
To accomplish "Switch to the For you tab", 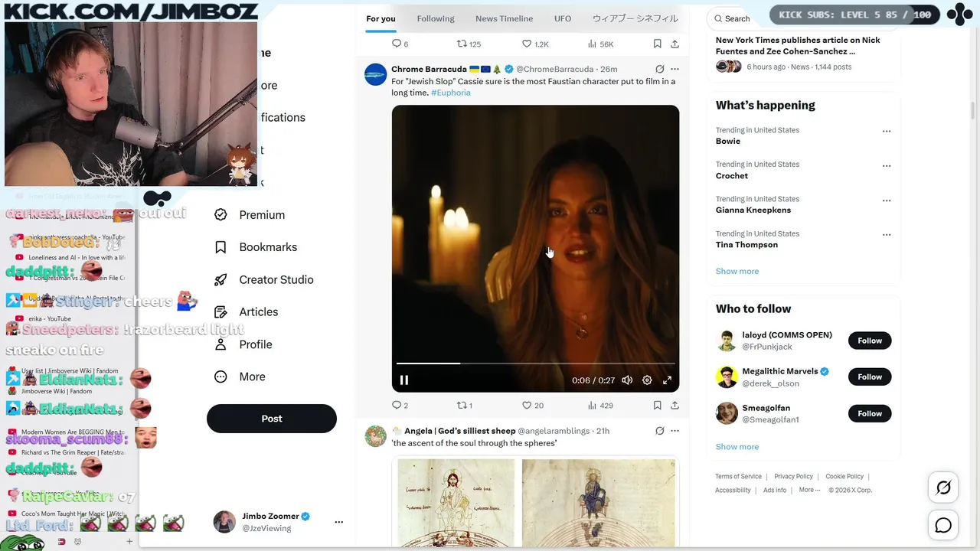I will click(381, 18).
